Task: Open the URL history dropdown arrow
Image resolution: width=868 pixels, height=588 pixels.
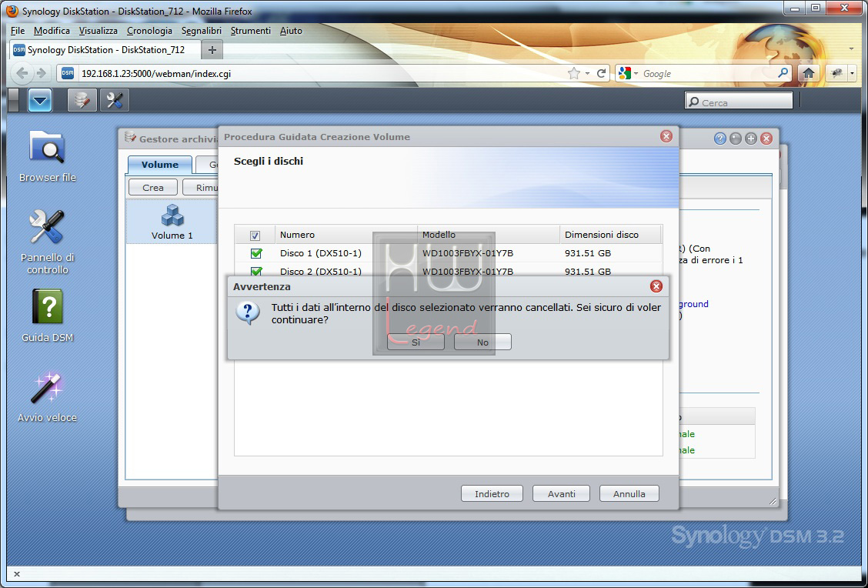Action: coord(587,74)
